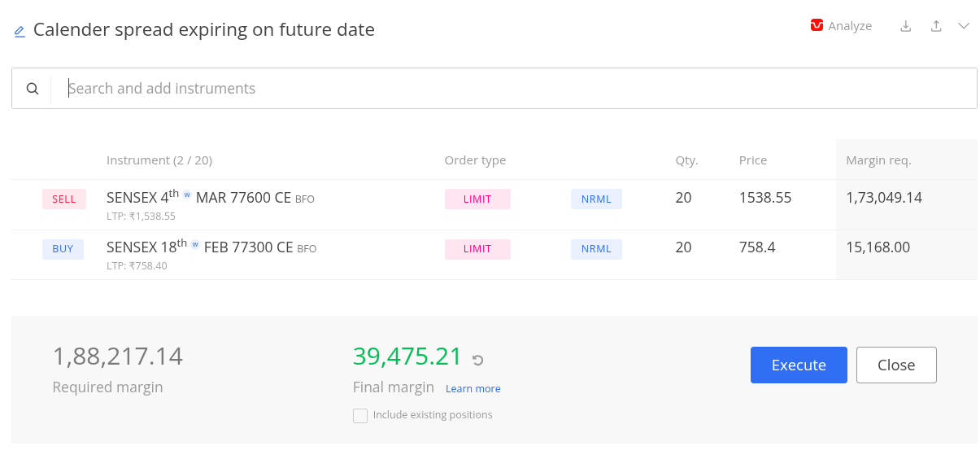Toggle LIMIT order type for MAR 77600 CE
This screenshot has width=980, height=468.
[x=477, y=199]
